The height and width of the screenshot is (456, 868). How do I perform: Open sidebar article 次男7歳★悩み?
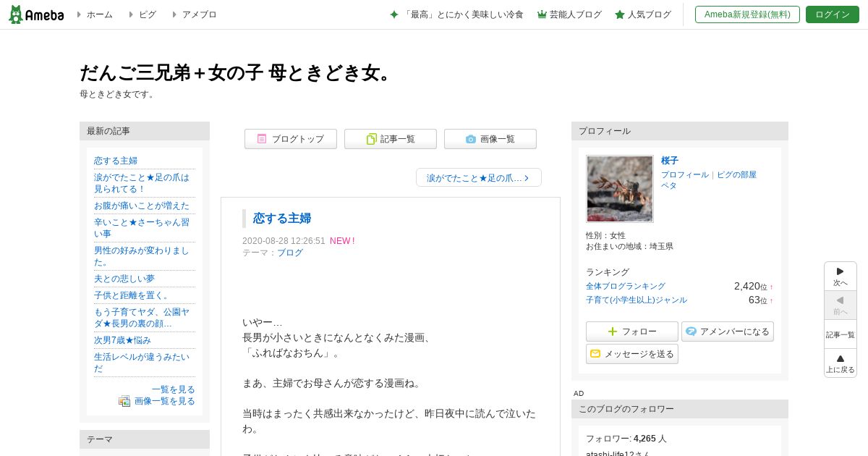coord(123,340)
